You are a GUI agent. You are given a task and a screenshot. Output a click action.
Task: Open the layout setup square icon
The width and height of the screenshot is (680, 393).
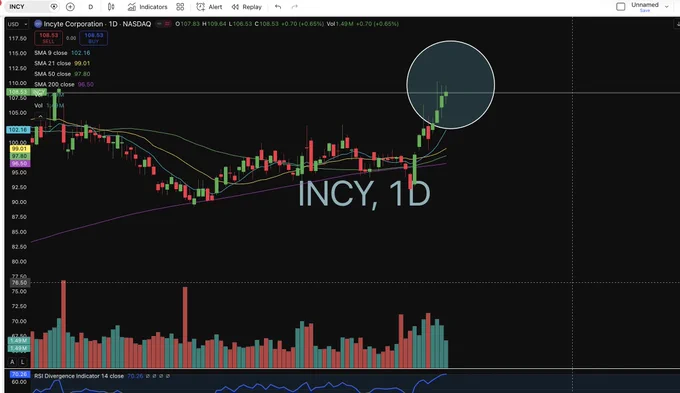coord(621,7)
